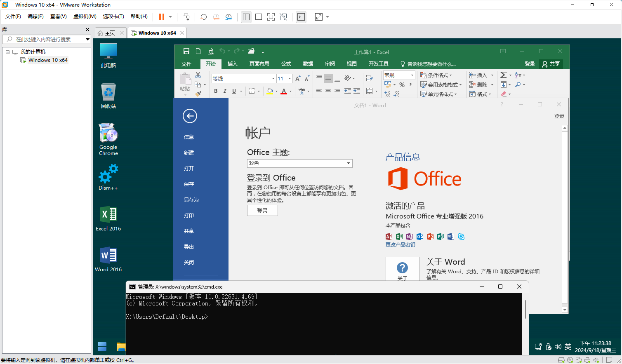Open the Office 主题 彩色 dropdown
The width and height of the screenshot is (622, 364).
pos(300,163)
